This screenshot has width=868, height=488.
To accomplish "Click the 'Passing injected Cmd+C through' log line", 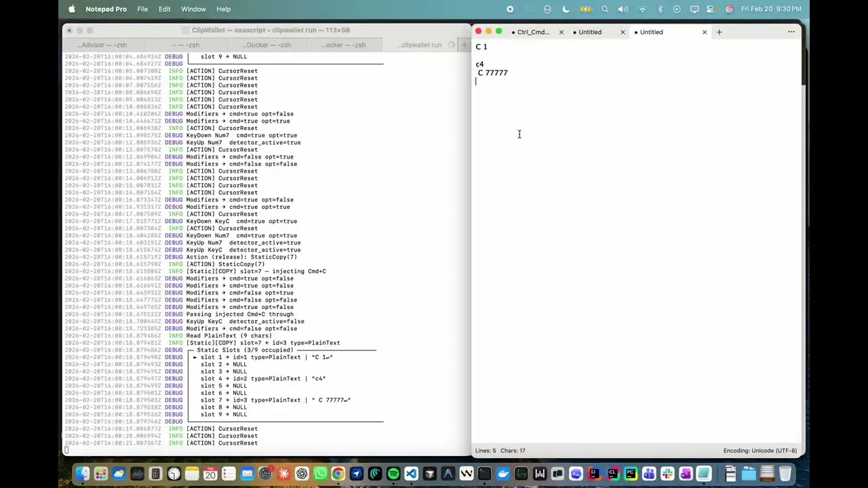I will (x=239, y=314).
